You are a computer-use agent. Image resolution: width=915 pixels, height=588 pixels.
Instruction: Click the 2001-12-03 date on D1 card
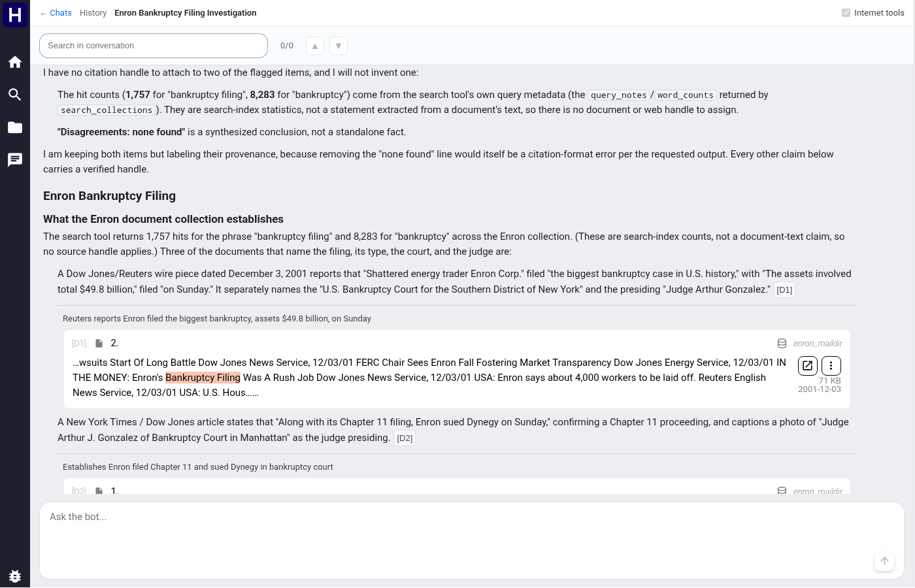coord(820,389)
